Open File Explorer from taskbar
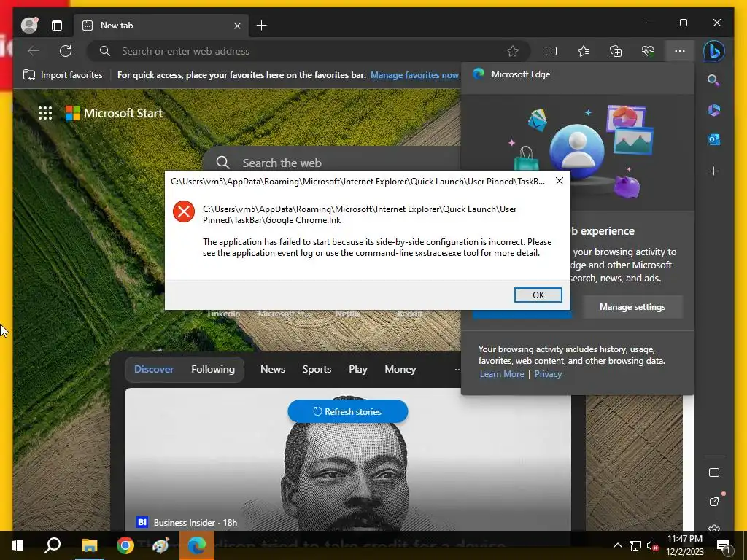747x560 pixels. click(x=89, y=545)
